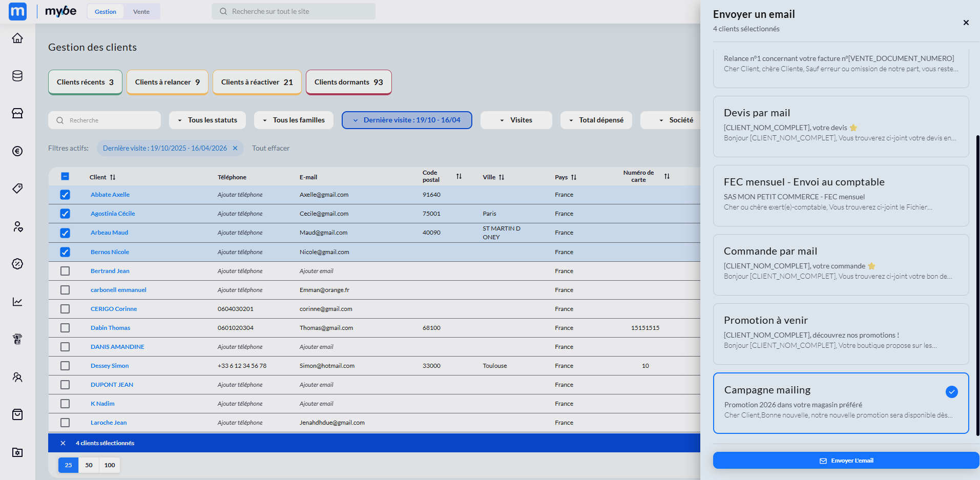Open the store icon in the sidebar
This screenshot has width=980, height=480.
[x=17, y=113]
